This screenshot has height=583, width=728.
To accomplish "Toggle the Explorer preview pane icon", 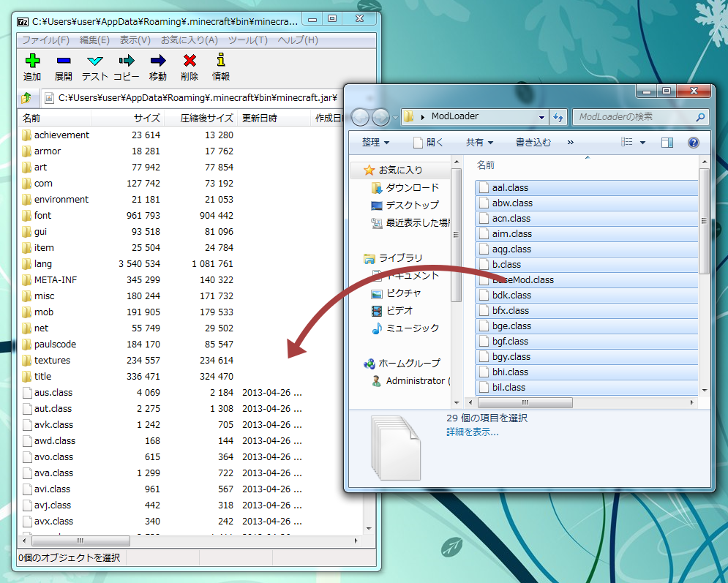I will click(x=667, y=143).
